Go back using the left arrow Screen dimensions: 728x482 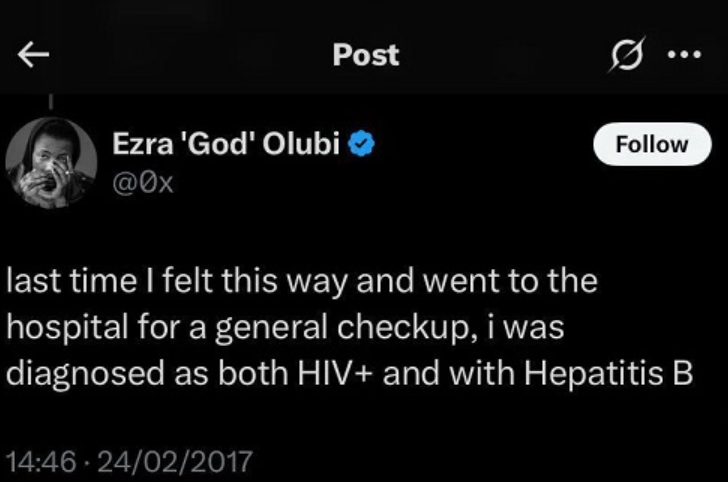pyautogui.click(x=34, y=56)
